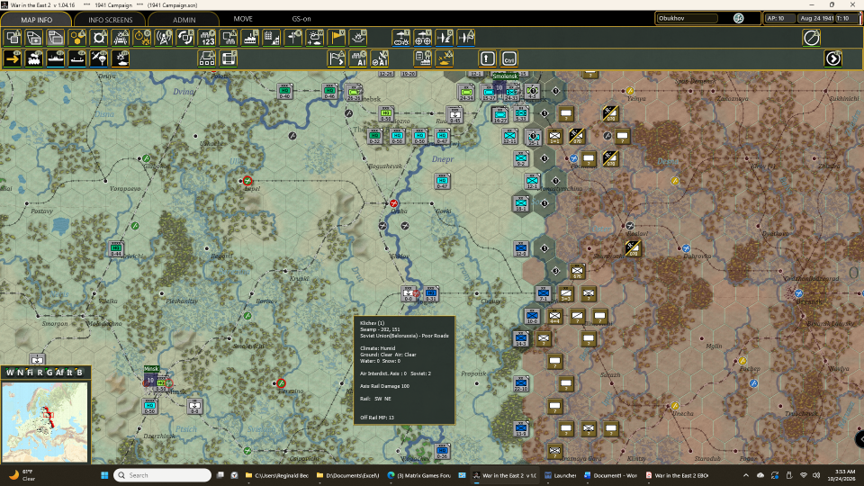Click the umbrella over wheels icon
The width and height of the screenshot is (864, 486).
point(423,37)
